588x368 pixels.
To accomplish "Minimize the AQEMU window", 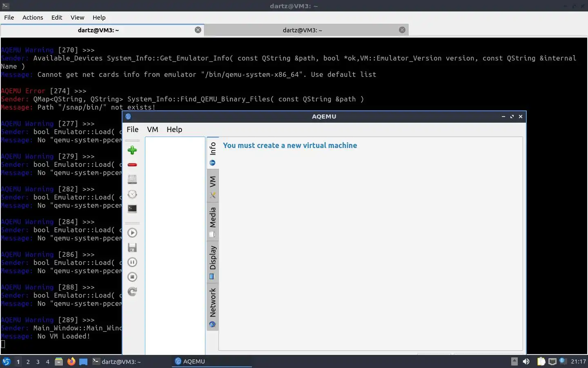I will [x=503, y=117].
